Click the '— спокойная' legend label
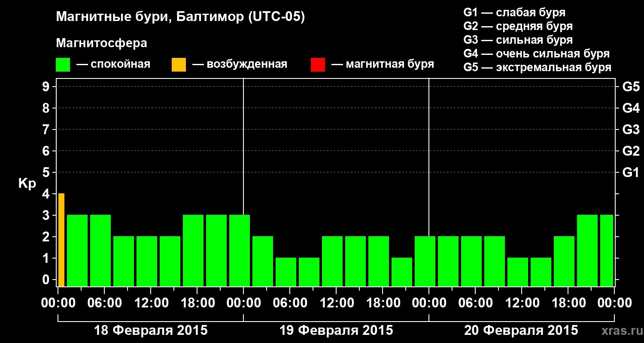 click(x=113, y=64)
